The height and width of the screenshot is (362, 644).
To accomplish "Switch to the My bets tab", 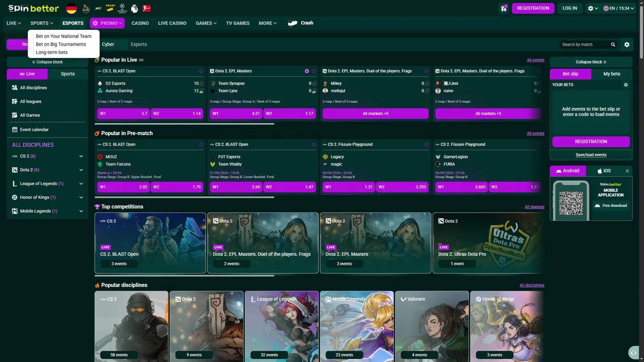I will (x=612, y=74).
